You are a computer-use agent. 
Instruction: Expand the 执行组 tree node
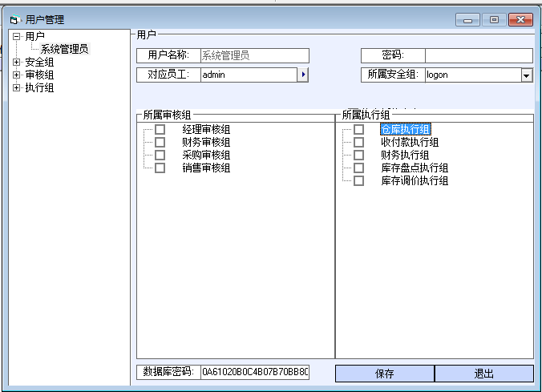pyautogui.click(x=16, y=88)
